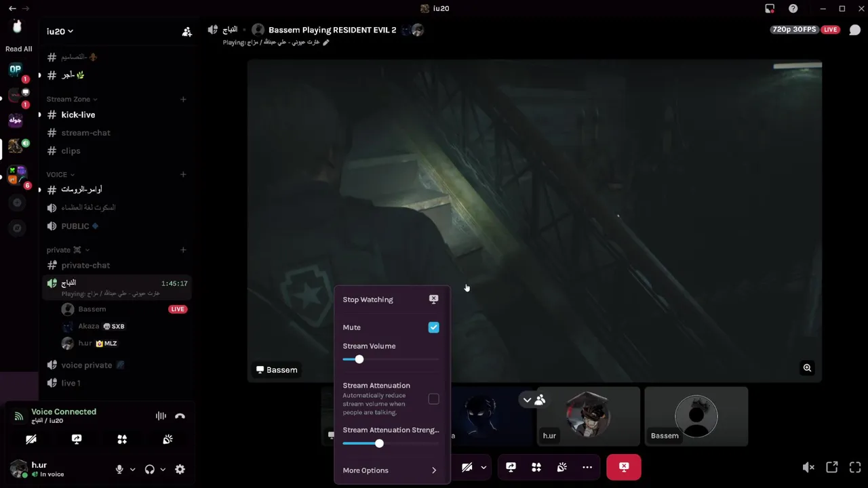Viewport: 868px width, 488px height.
Task: Turn on camera in voice panel
Action: [x=31, y=439]
